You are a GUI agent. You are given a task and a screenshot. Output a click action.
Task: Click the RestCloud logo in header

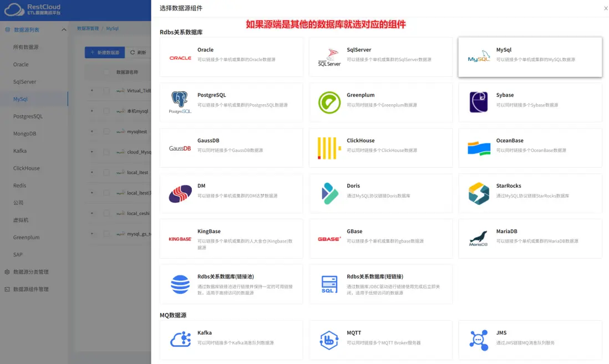(x=33, y=9)
